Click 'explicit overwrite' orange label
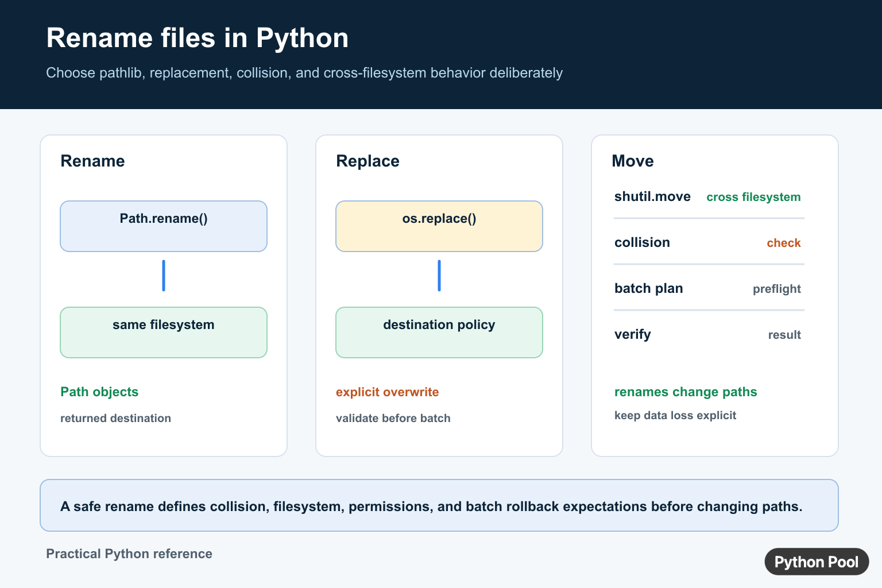 click(387, 392)
